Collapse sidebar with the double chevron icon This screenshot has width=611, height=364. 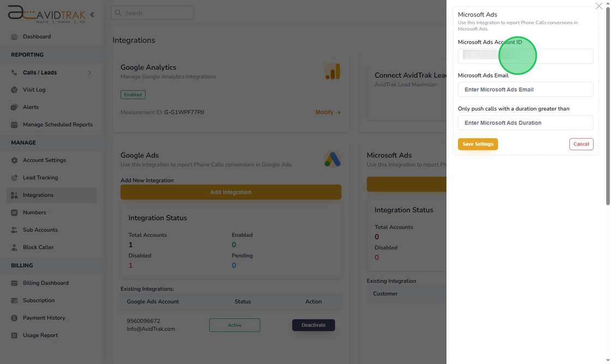tap(92, 15)
